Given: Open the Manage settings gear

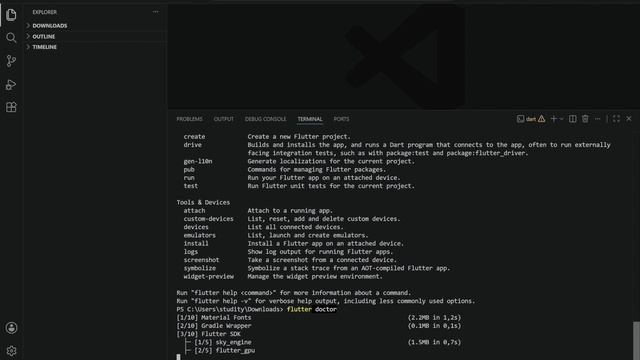Looking at the screenshot, I should click(11, 351).
